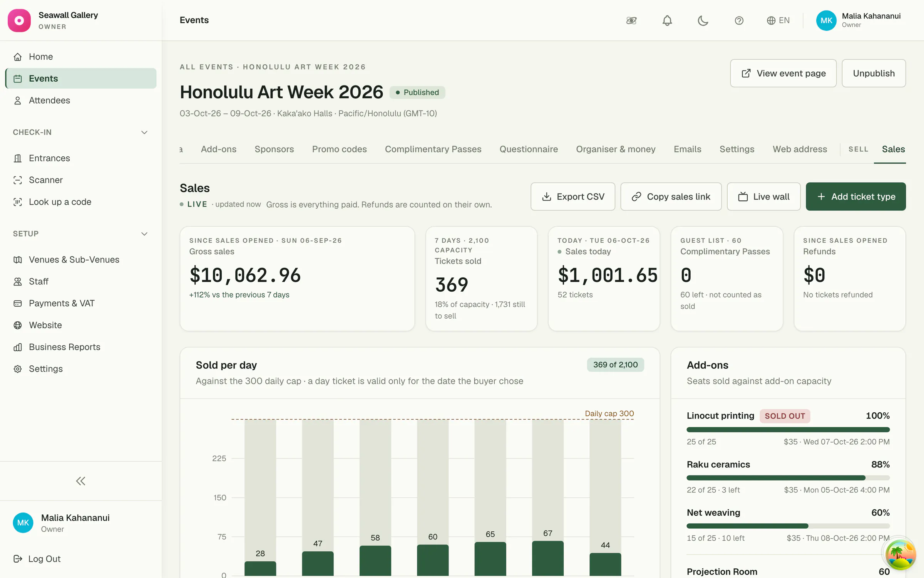
Task: Click the SOLD OUT badge
Action: (x=785, y=416)
